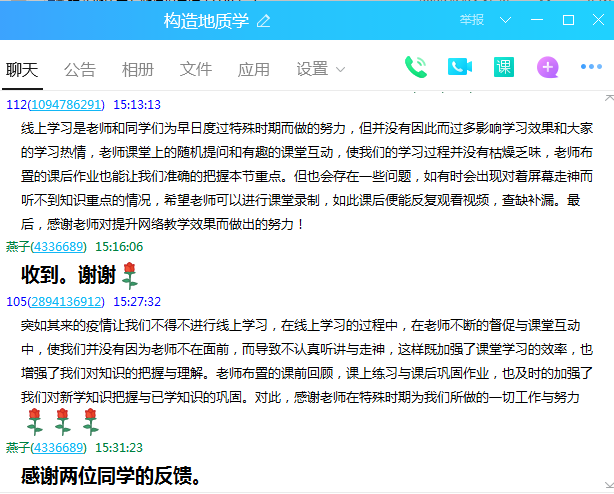
Task: Open the 公告 tab
Action: (80, 70)
